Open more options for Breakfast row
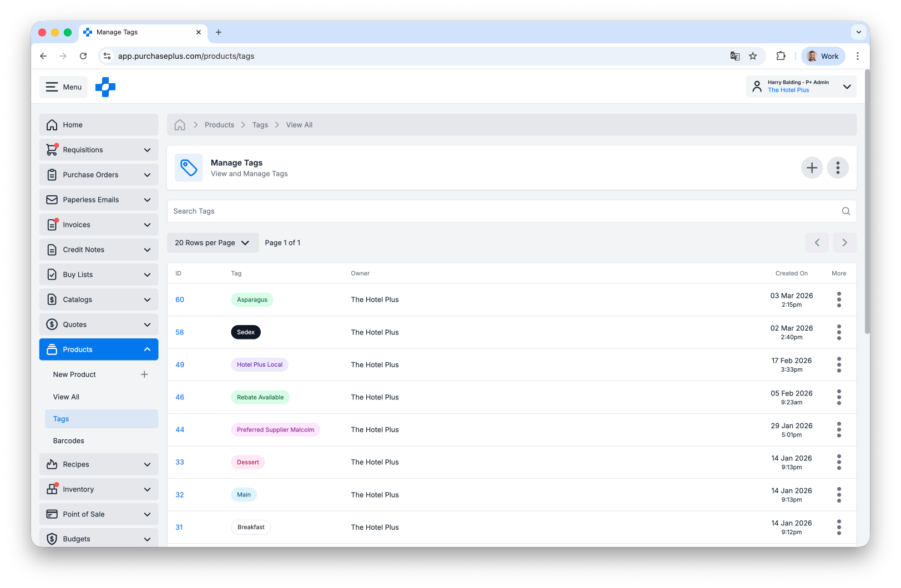 (839, 528)
